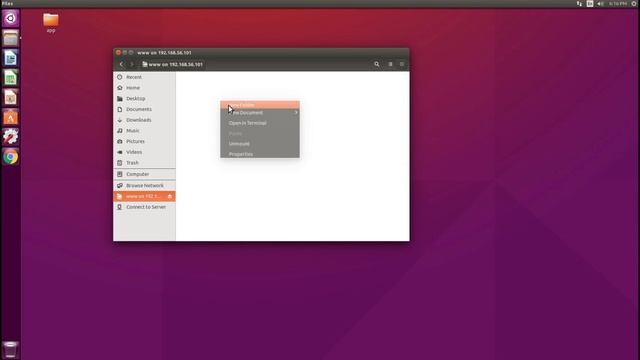Open the network indicator in top panel
This screenshot has width=640, height=360.
pyautogui.click(x=579, y=4)
